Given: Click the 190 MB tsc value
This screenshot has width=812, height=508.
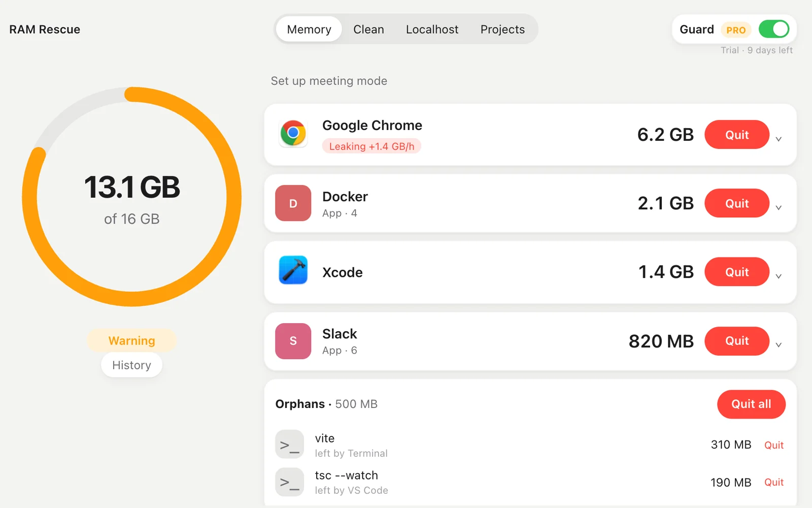Looking at the screenshot, I should click(x=731, y=482).
